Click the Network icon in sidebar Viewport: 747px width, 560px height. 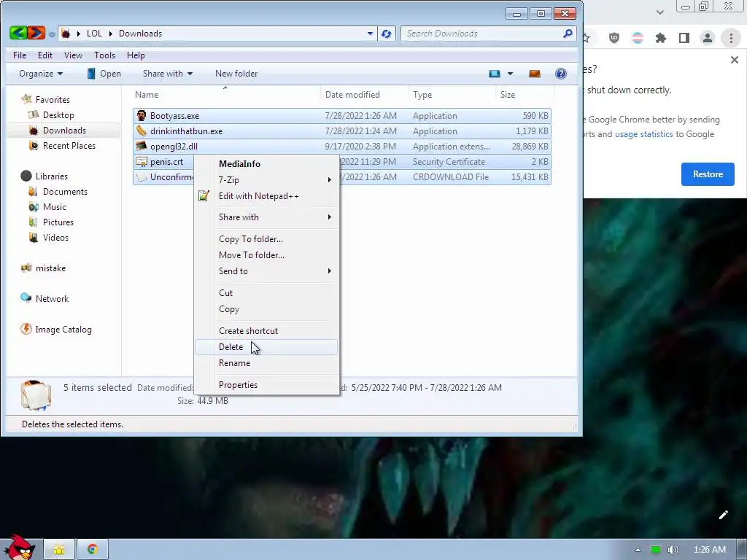(x=26, y=298)
